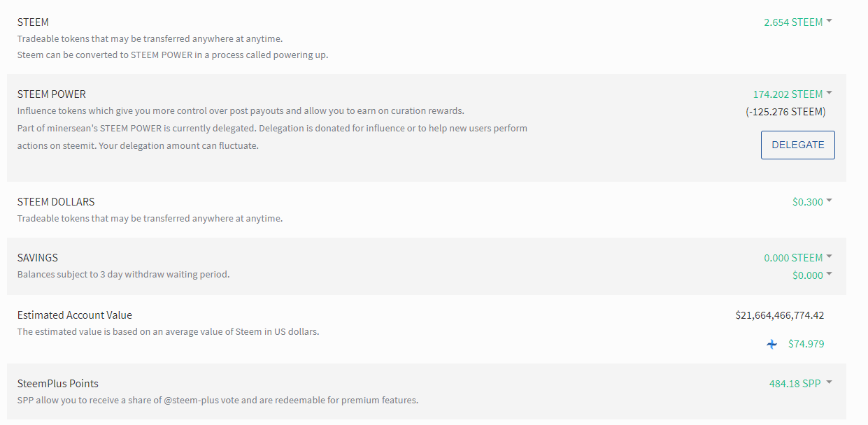Open the $0.300 Steem Dollars dropdown

point(811,202)
